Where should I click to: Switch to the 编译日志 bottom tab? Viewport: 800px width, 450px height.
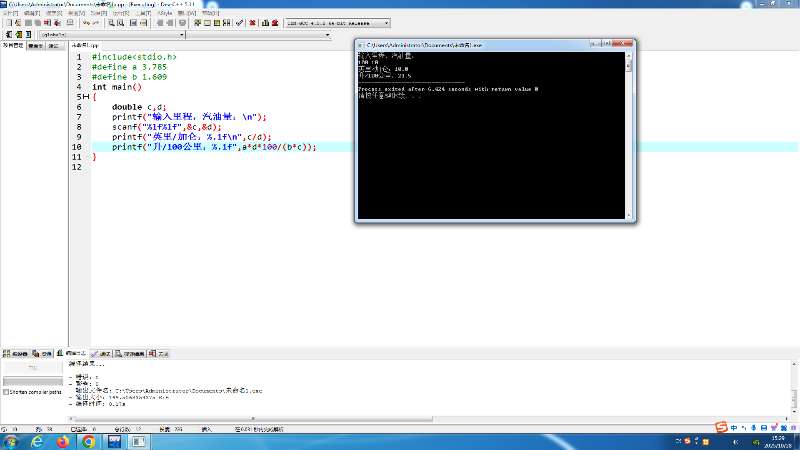click(x=72, y=353)
